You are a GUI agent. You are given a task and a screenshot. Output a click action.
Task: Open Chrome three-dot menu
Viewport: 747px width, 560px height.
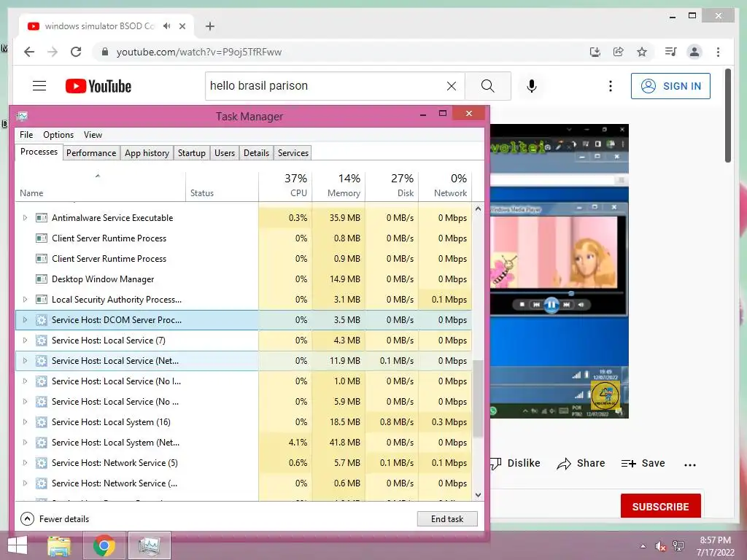tap(718, 52)
